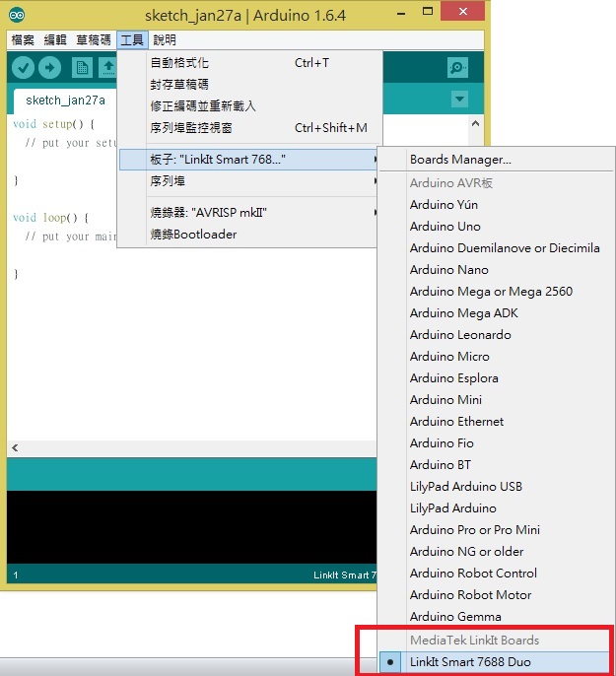Image resolution: width=616 pixels, height=676 pixels.
Task: Click LinkIt Smart text in status bar
Action: click(x=344, y=575)
